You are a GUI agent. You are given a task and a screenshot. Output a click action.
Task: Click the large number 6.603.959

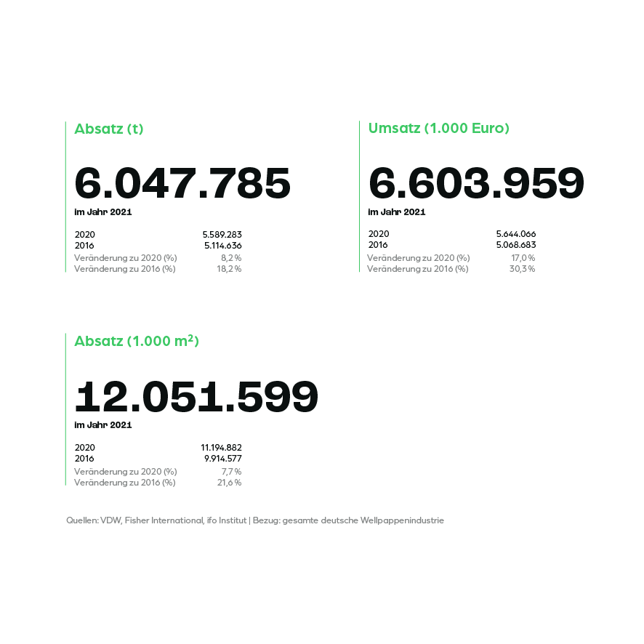476,183
